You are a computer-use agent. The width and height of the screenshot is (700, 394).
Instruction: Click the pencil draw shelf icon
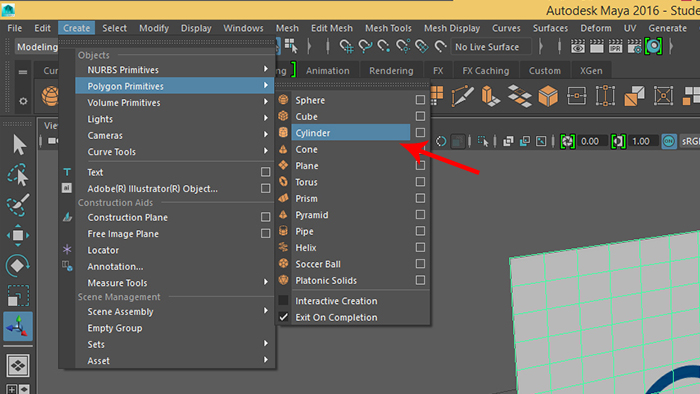tap(462, 95)
